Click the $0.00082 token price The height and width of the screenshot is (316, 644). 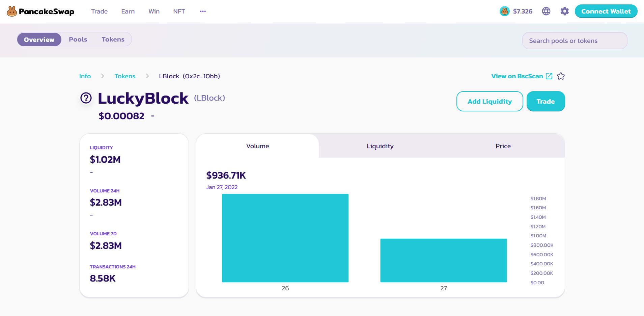121,116
